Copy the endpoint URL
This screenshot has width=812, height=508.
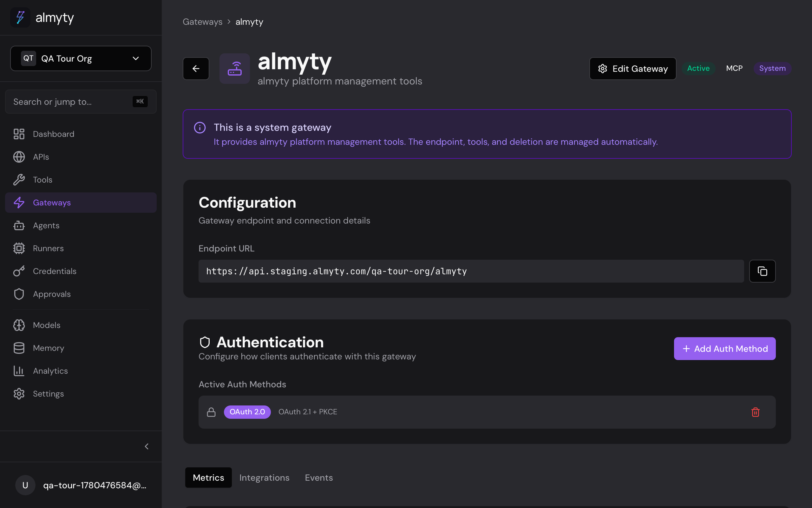point(762,271)
